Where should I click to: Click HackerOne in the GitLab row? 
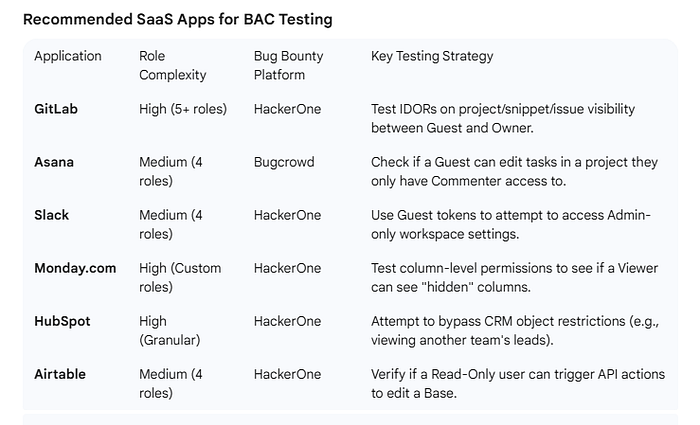tap(288, 109)
